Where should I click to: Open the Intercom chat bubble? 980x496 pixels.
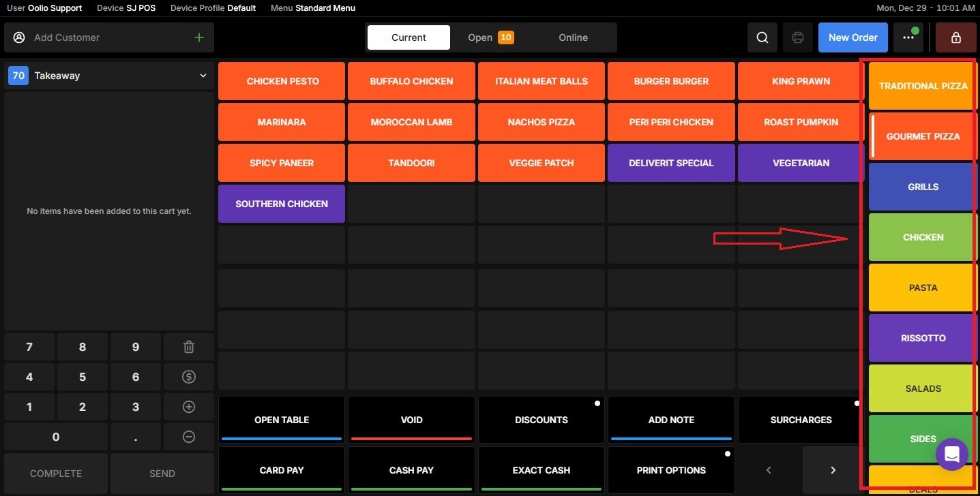coord(951,454)
